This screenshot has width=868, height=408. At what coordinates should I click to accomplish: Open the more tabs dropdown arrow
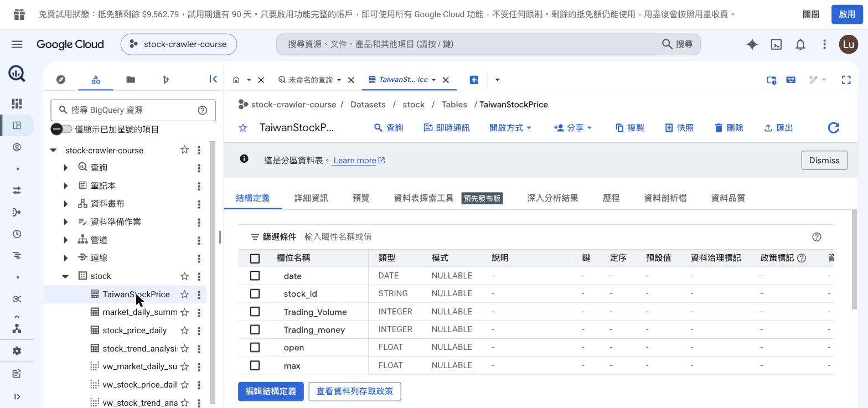[x=497, y=80]
